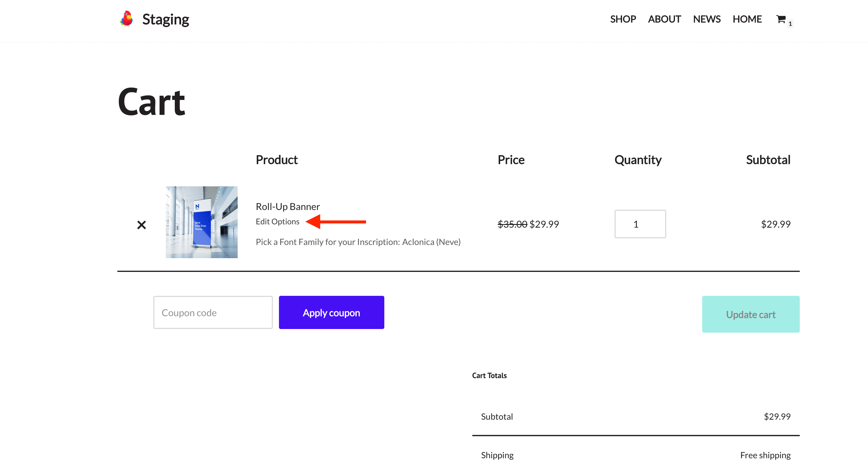868x475 pixels.
Task: Go to the ABOUT page
Action: [x=664, y=19]
